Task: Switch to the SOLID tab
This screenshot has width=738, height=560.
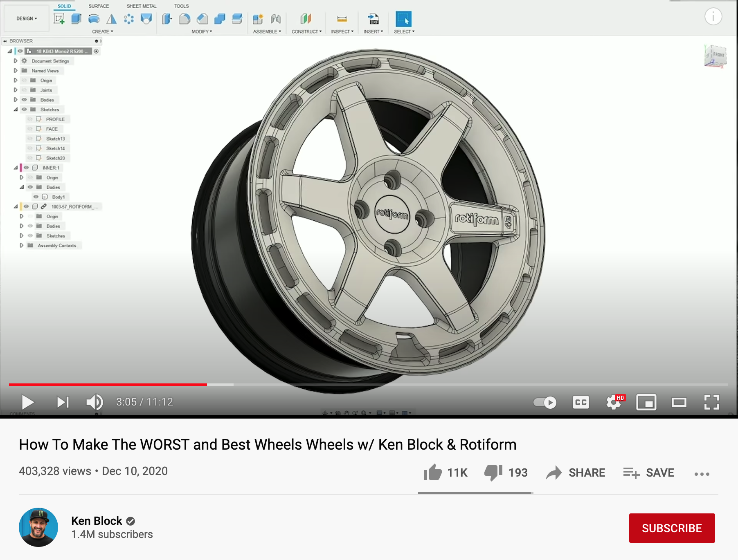Action: tap(64, 6)
